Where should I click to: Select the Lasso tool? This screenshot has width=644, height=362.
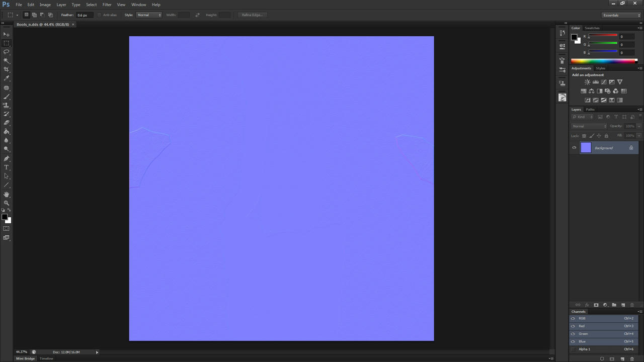pyautogui.click(x=7, y=52)
